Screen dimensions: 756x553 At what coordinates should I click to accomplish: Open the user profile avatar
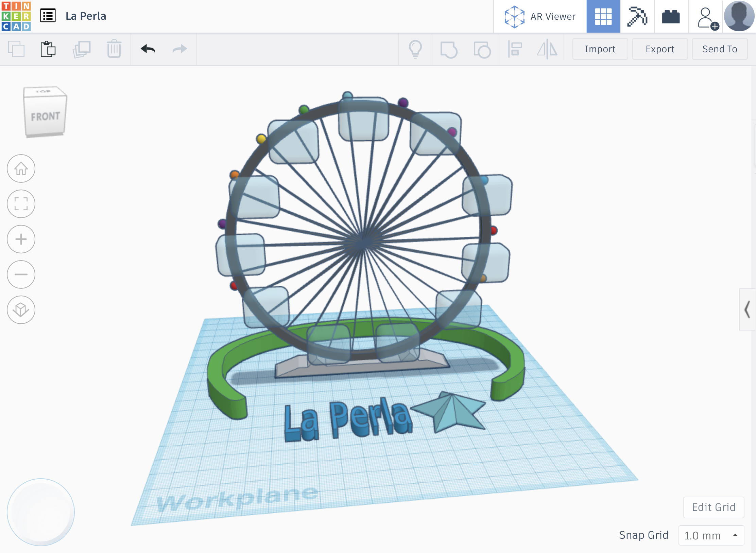click(739, 16)
